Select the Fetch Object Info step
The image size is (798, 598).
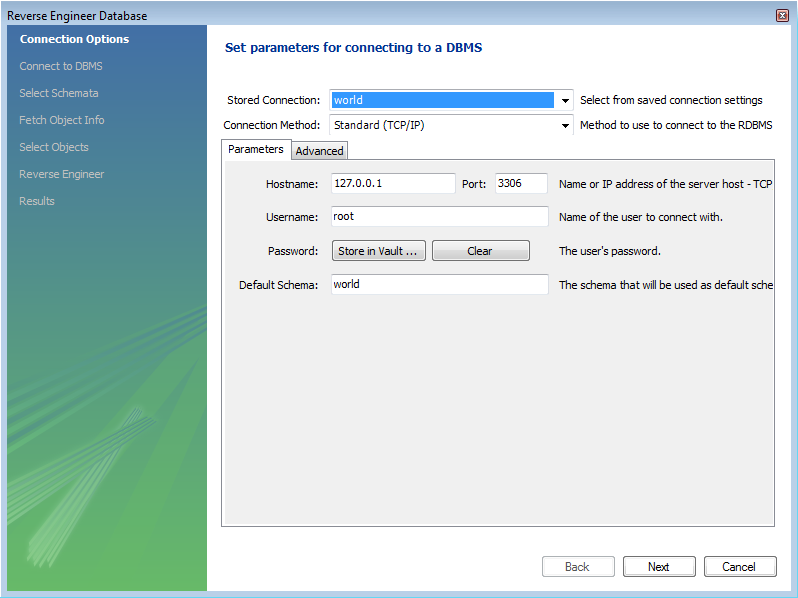click(62, 121)
